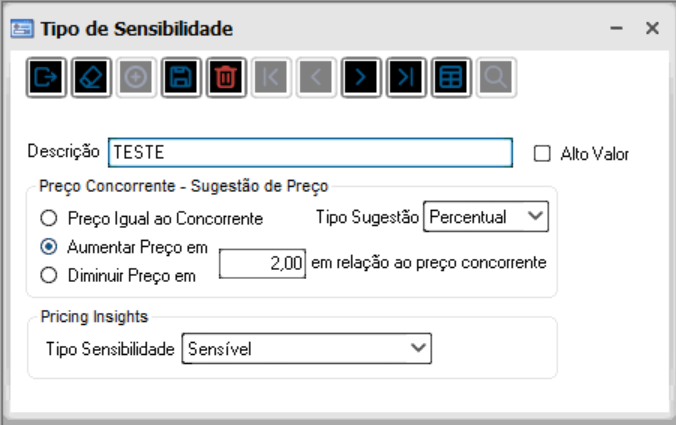Save the record with the floppy disk icon

tap(180, 77)
